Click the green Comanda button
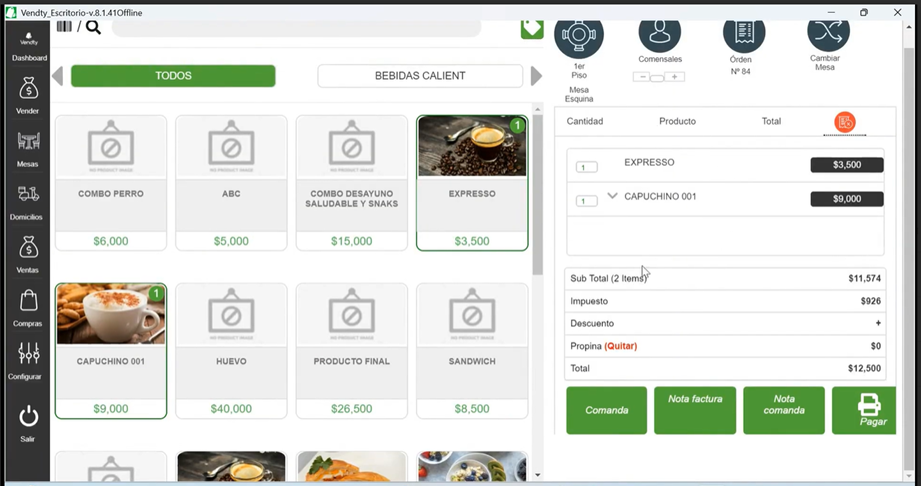The image size is (921, 486). pyautogui.click(x=607, y=410)
